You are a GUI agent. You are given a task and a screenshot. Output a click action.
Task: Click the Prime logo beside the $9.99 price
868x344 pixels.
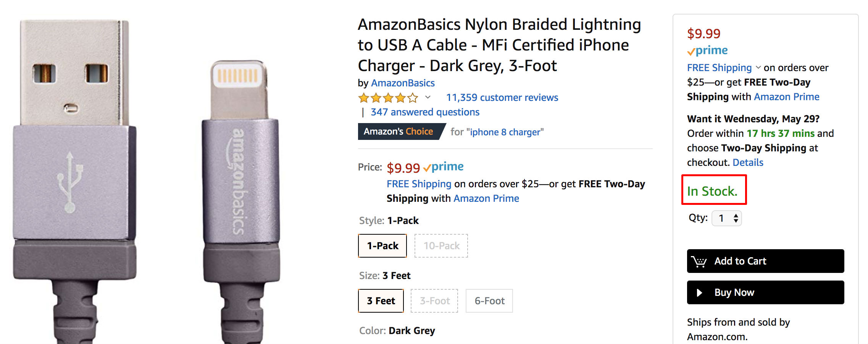coord(444,167)
